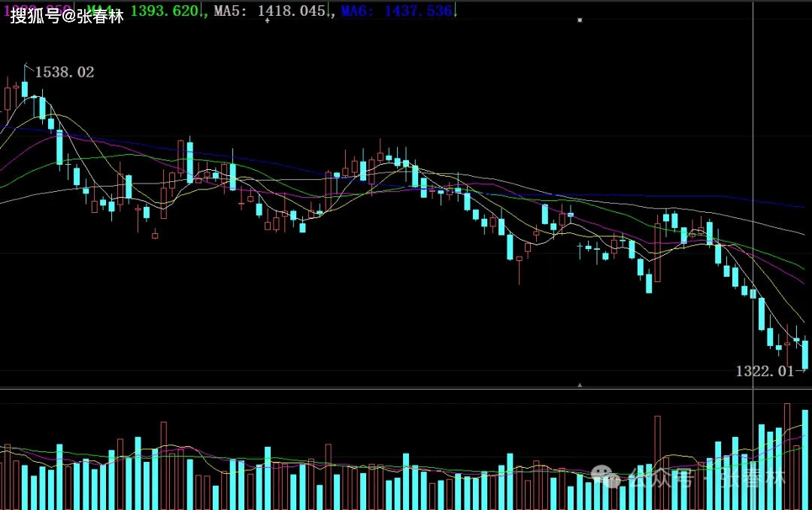
Task: Click the 搜狐号@张春林 watermark text
Action: (x=66, y=17)
